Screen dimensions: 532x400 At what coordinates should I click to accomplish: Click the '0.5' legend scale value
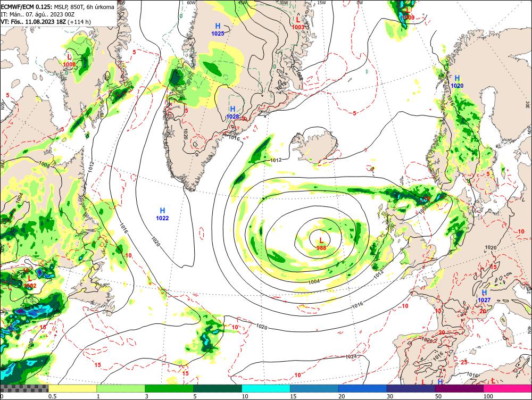52,396
